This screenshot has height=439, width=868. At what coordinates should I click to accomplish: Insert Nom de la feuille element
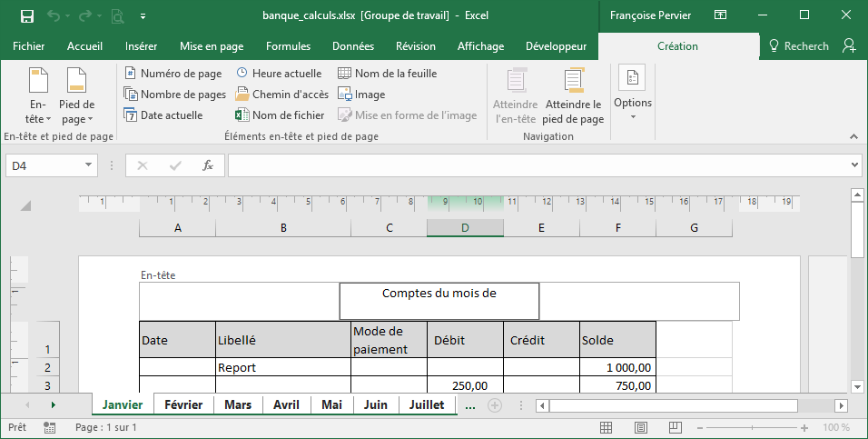click(388, 73)
